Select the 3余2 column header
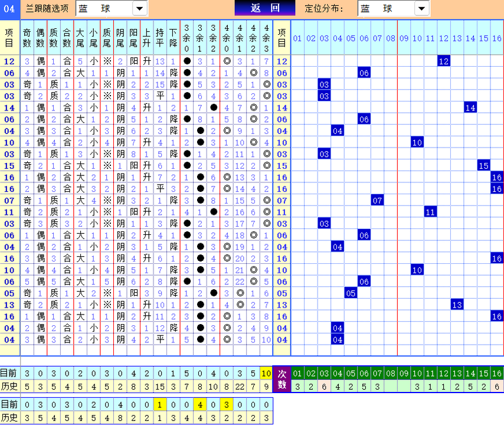This screenshot has height=425, width=504. coord(213,38)
